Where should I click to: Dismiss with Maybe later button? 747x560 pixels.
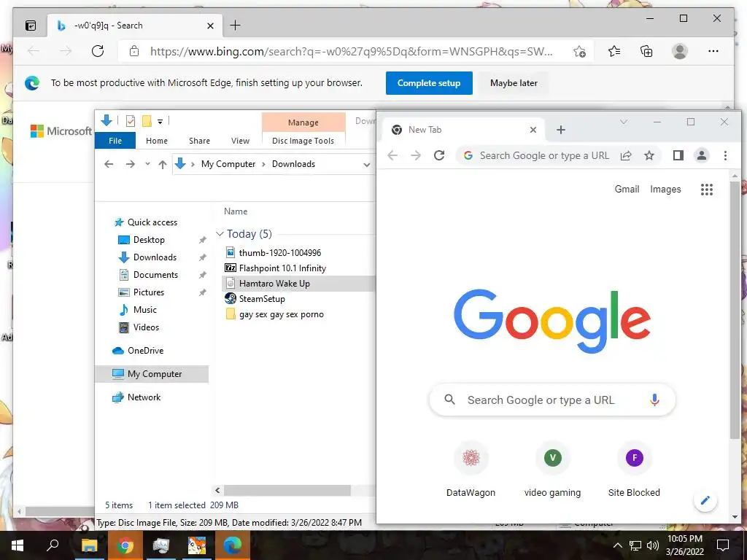(x=514, y=83)
